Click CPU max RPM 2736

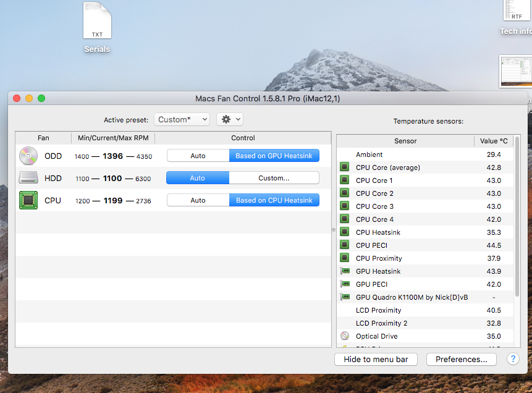[143, 201]
